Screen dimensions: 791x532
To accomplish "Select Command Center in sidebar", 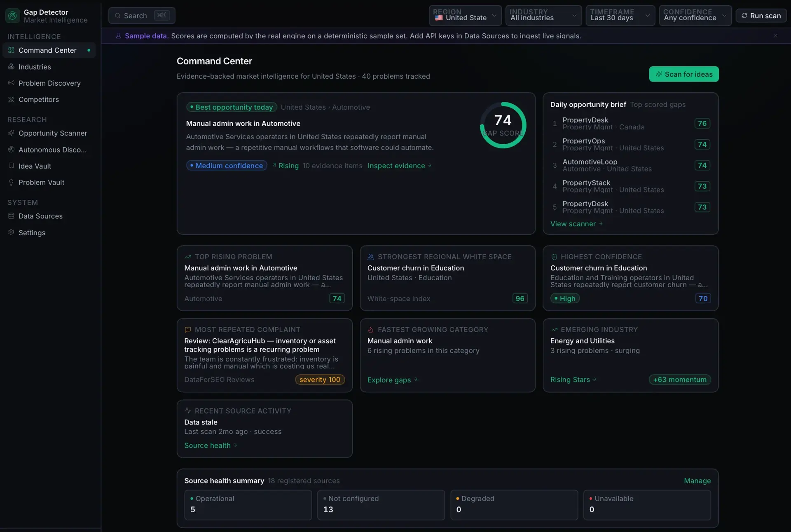I will tap(49, 50).
